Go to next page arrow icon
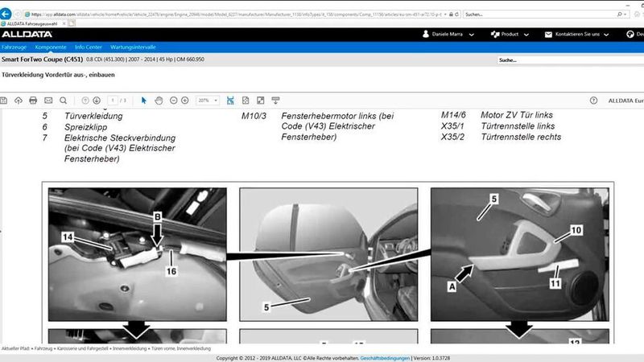This screenshot has width=644, height=362. tap(97, 101)
